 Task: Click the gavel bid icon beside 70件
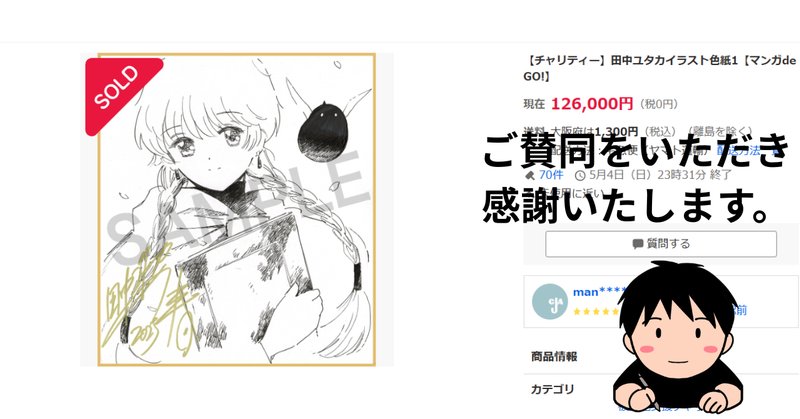click(530, 176)
